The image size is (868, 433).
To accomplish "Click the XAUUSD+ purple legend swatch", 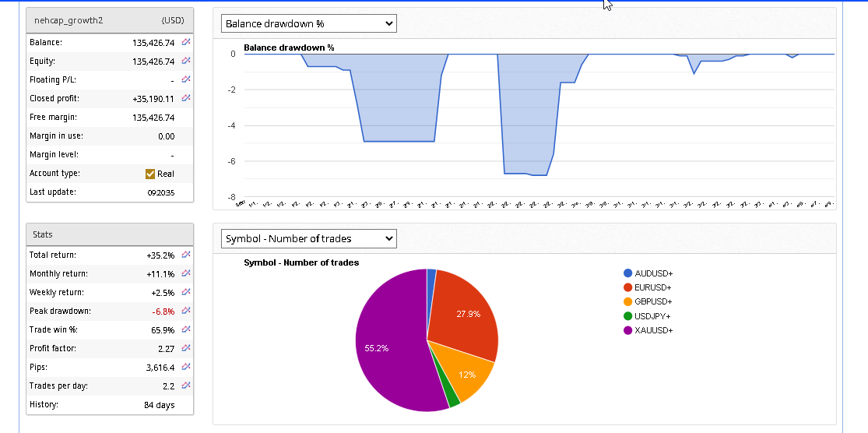I will click(x=627, y=330).
